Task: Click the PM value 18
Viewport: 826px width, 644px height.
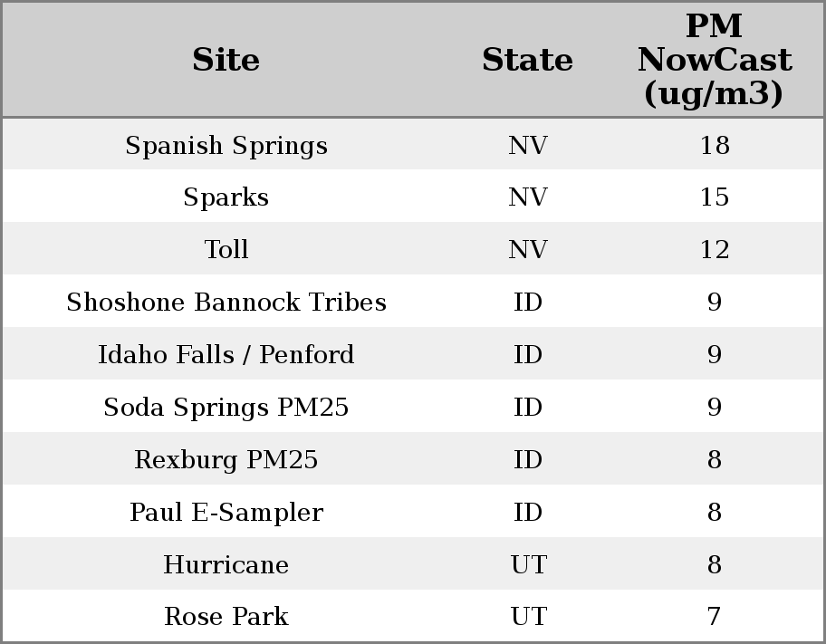Action: [x=714, y=146]
